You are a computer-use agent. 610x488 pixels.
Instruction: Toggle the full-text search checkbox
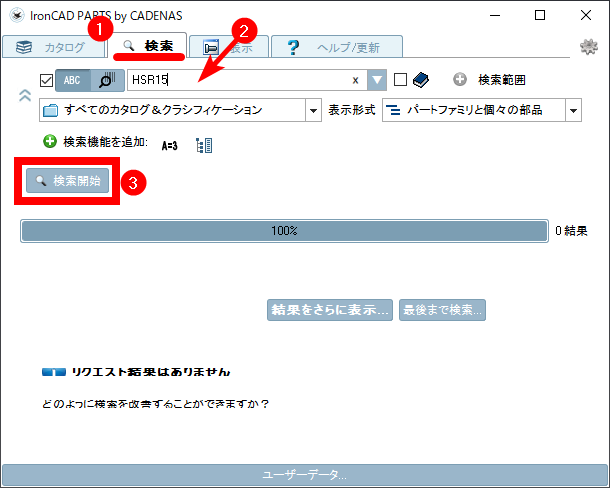coord(46,81)
